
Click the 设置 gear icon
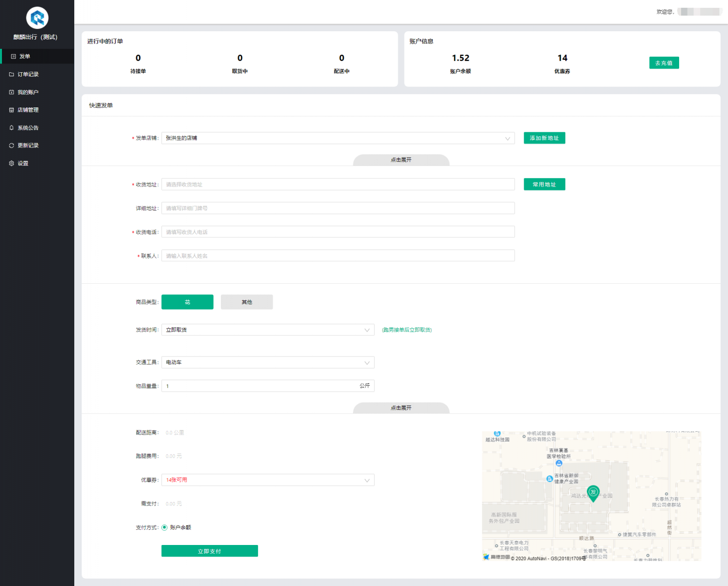(x=11, y=164)
